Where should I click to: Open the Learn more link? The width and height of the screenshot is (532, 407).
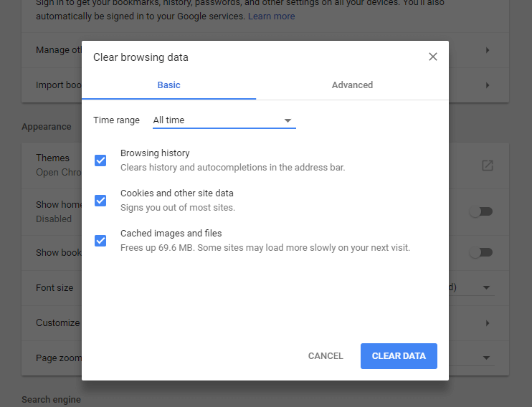271,16
